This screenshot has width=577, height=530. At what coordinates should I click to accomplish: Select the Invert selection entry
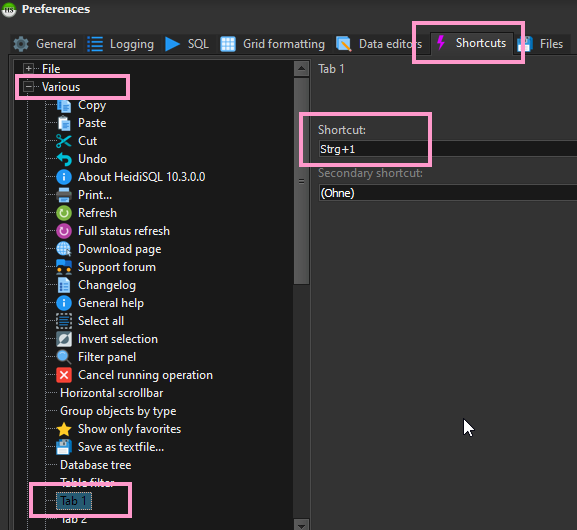[118, 339]
